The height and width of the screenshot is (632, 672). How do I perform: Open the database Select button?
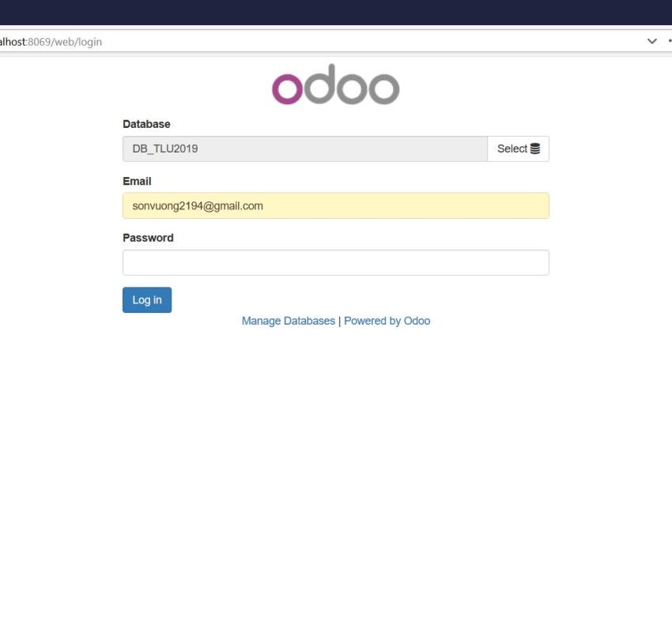click(518, 149)
